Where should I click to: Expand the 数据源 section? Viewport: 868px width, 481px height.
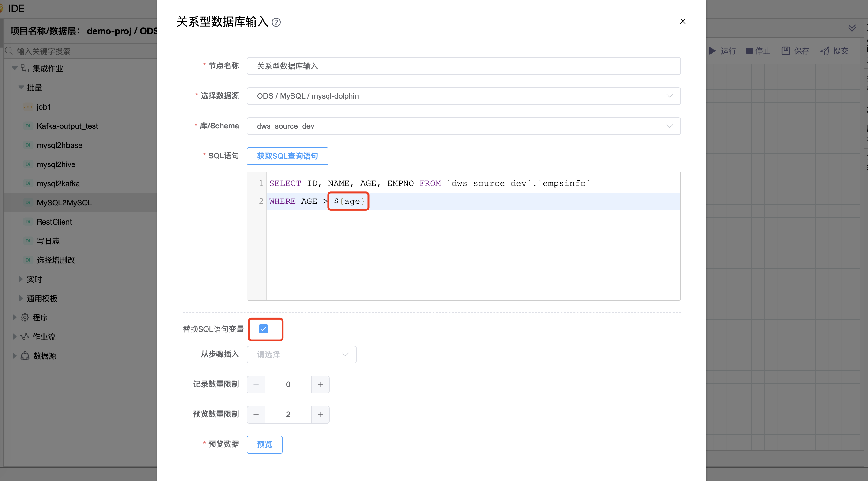tap(14, 355)
